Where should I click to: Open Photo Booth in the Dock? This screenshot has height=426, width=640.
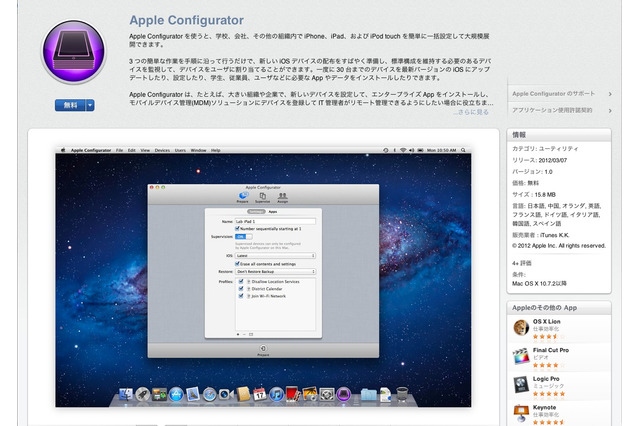pyautogui.click(x=293, y=394)
